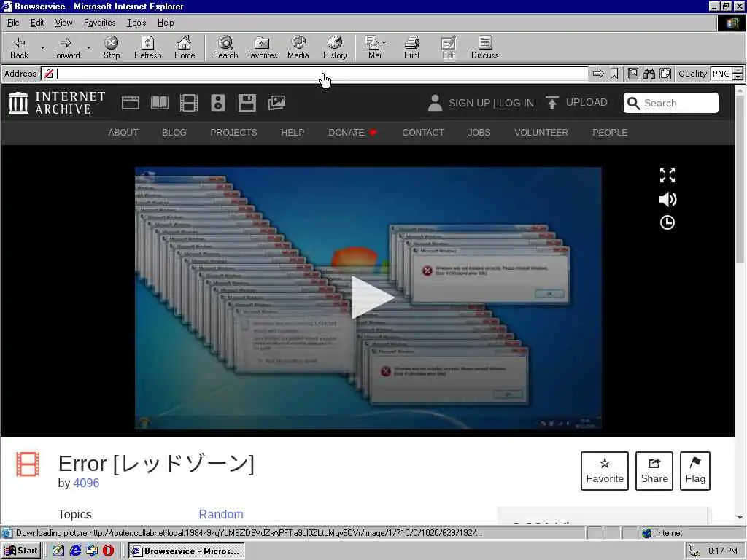Image resolution: width=747 pixels, height=560 pixels.
Task: Open the VOLUNTEER nav item
Action: pos(541,133)
